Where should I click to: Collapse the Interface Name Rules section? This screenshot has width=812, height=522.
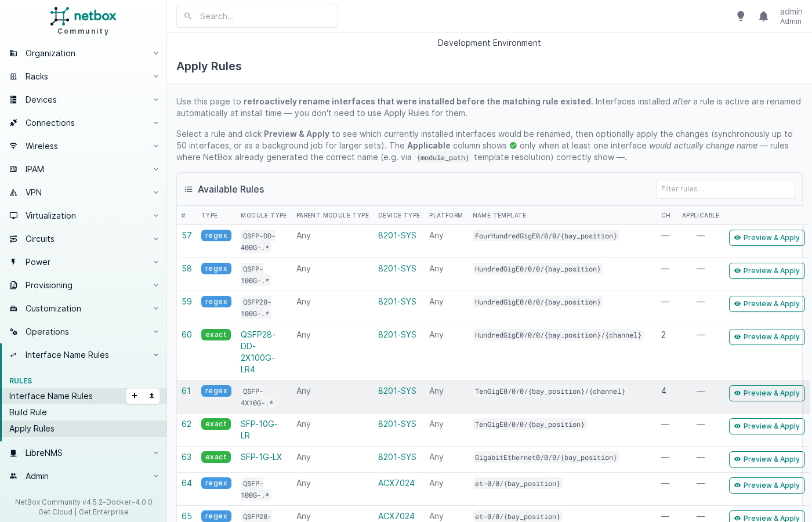pos(155,355)
